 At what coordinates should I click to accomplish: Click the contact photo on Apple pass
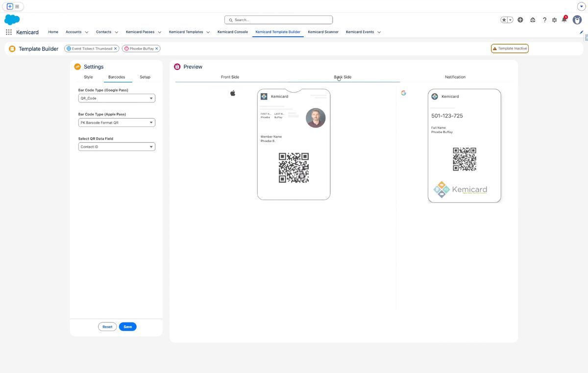pyautogui.click(x=316, y=118)
